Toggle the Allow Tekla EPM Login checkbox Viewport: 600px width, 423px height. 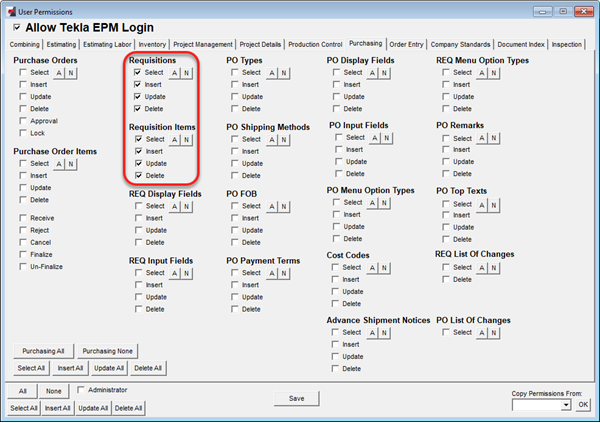tap(17, 27)
